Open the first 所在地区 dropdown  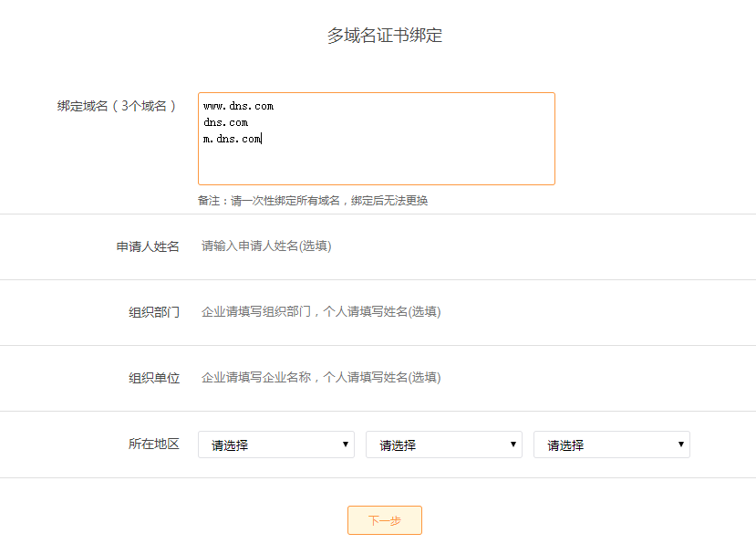point(275,445)
